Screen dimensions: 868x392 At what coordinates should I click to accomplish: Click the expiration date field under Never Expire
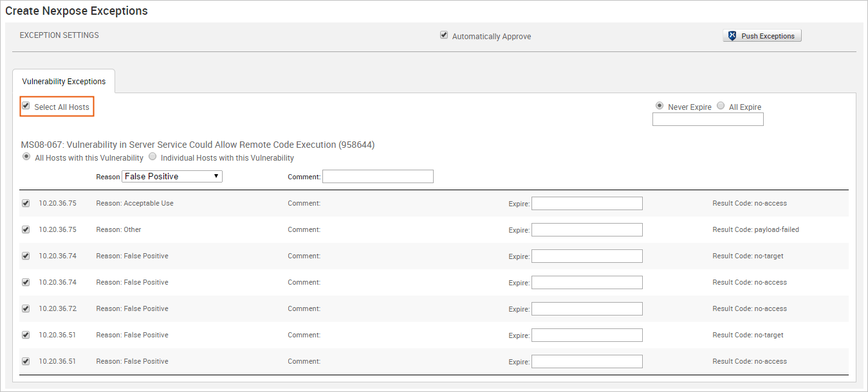708,120
